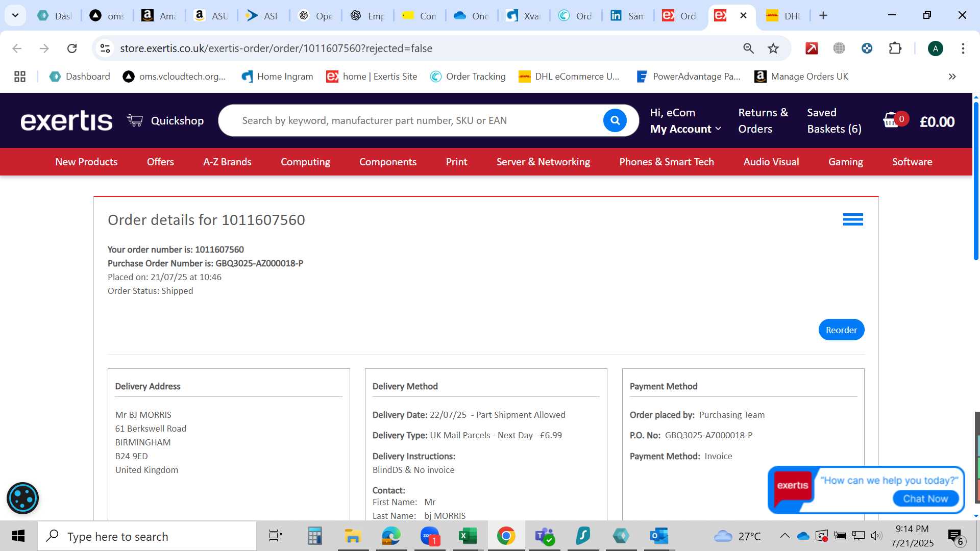
Task: Expand the My Account dropdown
Action: pyautogui.click(x=685, y=129)
